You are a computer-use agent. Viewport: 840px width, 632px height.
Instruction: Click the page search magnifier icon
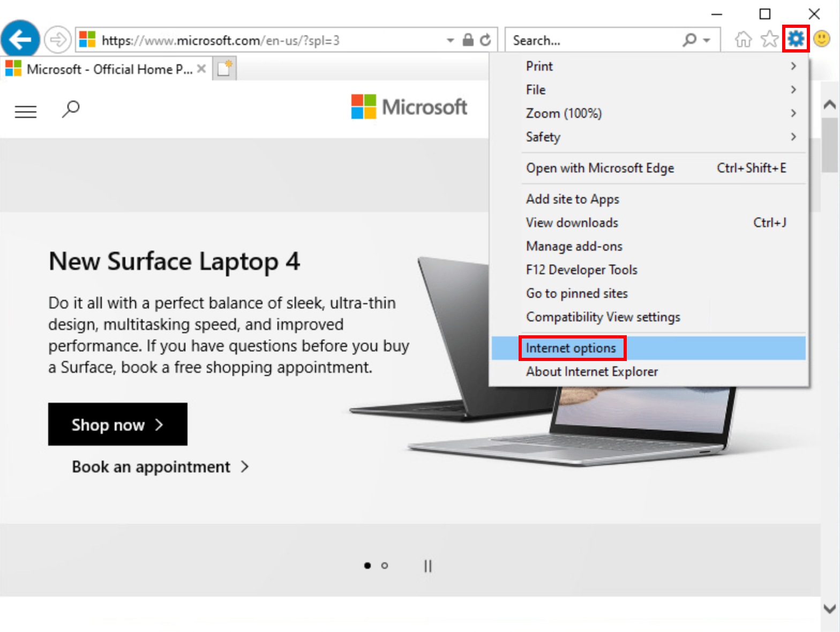click(71, 109)
